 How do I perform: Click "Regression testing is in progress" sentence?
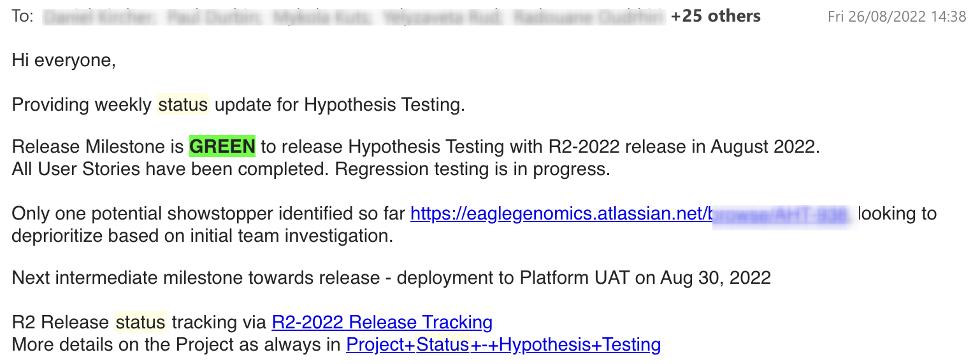pos(473,169)
